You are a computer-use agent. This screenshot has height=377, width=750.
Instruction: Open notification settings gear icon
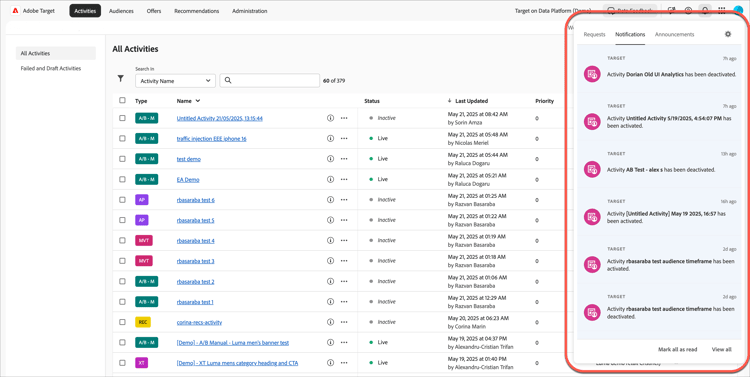click(x=728, y=34)
